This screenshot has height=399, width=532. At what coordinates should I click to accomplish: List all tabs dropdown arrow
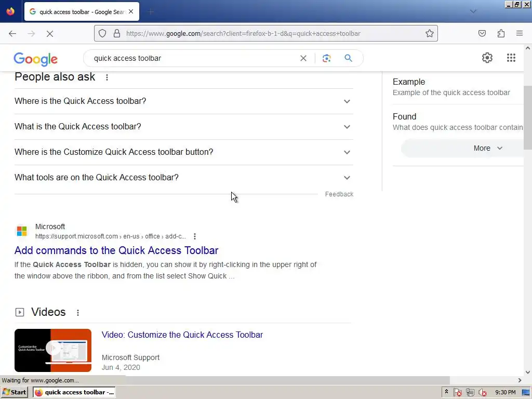[473, 11]
